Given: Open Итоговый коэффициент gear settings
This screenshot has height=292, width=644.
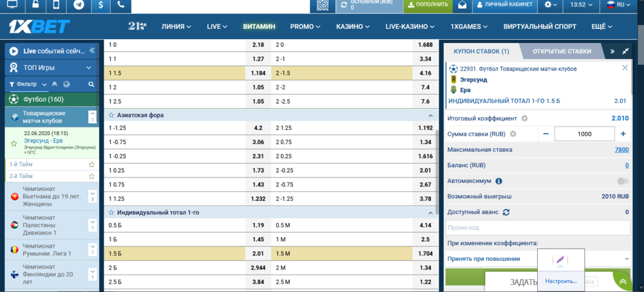Looking at the screenshot, I should click(x=524, y=118).
